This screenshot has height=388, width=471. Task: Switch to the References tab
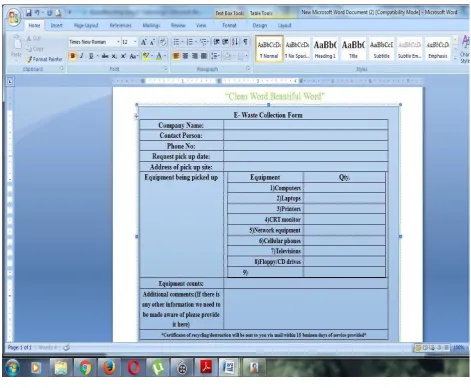[120, 25]
